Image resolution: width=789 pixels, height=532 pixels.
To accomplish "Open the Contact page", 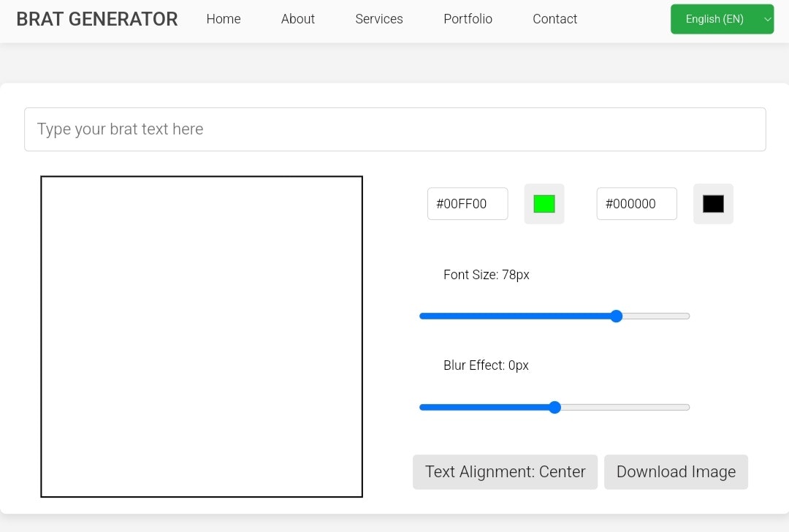I will 554,19.
